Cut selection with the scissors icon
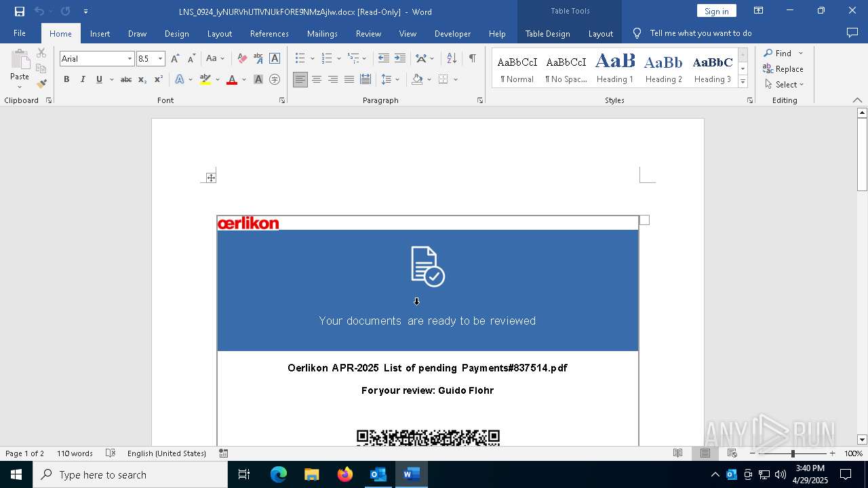 [41, 53]
